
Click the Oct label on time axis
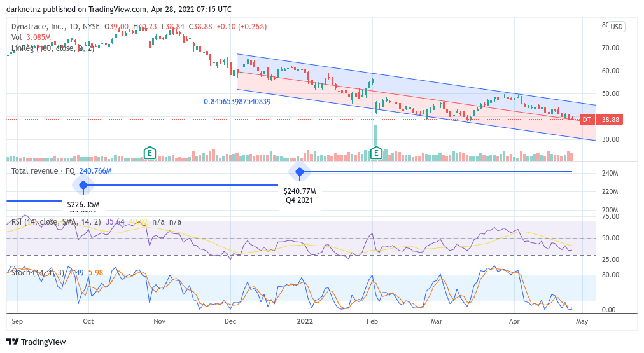88,321
